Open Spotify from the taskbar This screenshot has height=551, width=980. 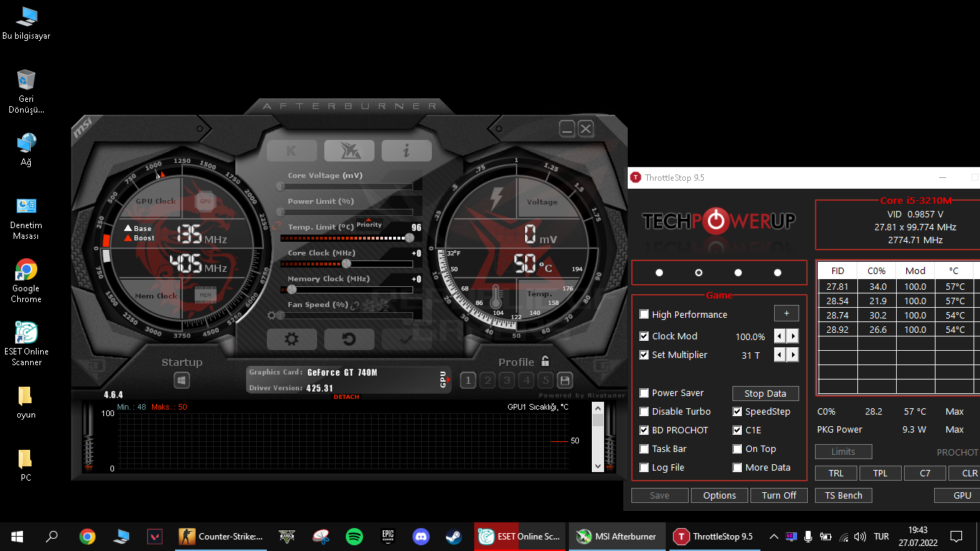pos(354,536)
